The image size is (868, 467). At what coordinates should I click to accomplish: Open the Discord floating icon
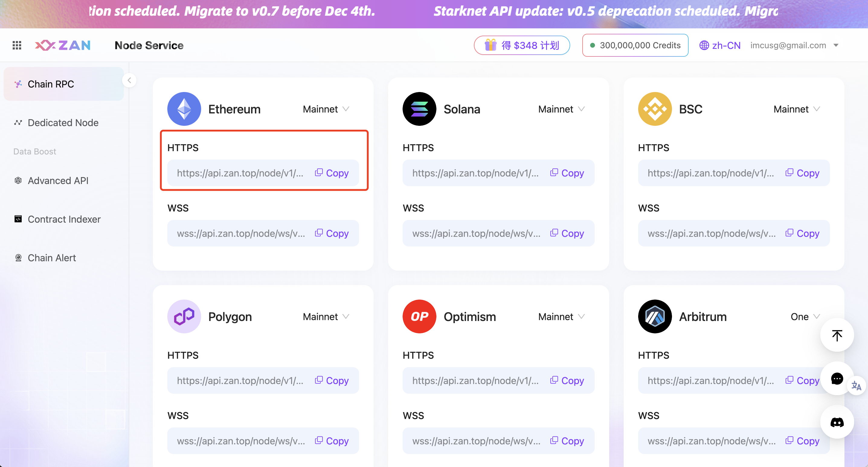click(x=837, y=422)
